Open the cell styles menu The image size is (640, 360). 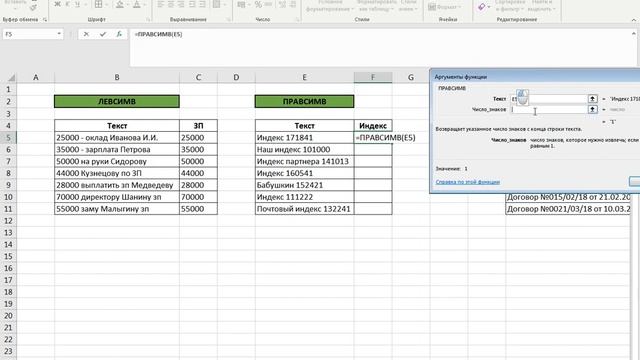(408, 6)
